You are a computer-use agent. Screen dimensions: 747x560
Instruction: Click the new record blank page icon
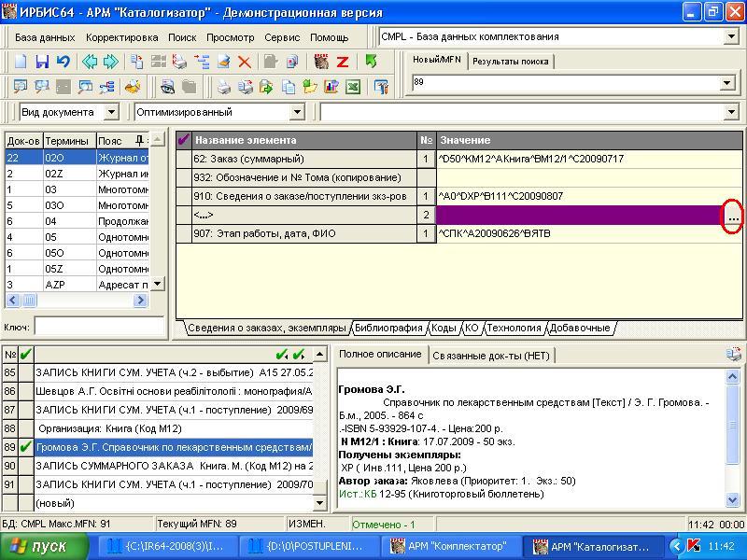(x=21, y=62)
